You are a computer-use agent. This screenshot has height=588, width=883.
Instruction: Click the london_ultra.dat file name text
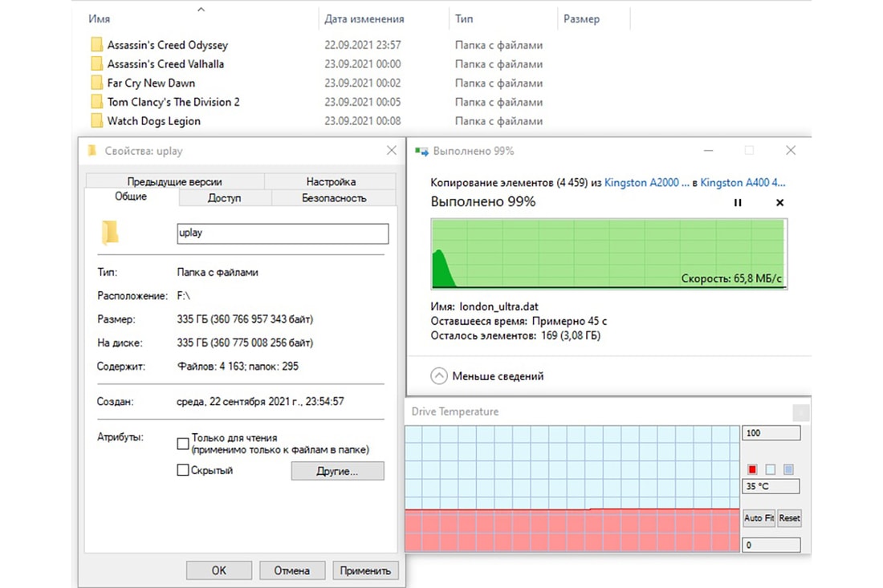pos(499,306)
